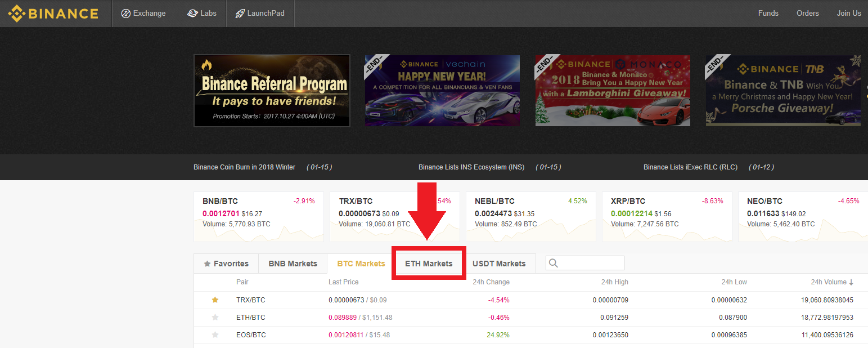The width and height of the screenshot is (868, 348).
Task: Open the Exchange menu
Action: [x=143, y=14]
